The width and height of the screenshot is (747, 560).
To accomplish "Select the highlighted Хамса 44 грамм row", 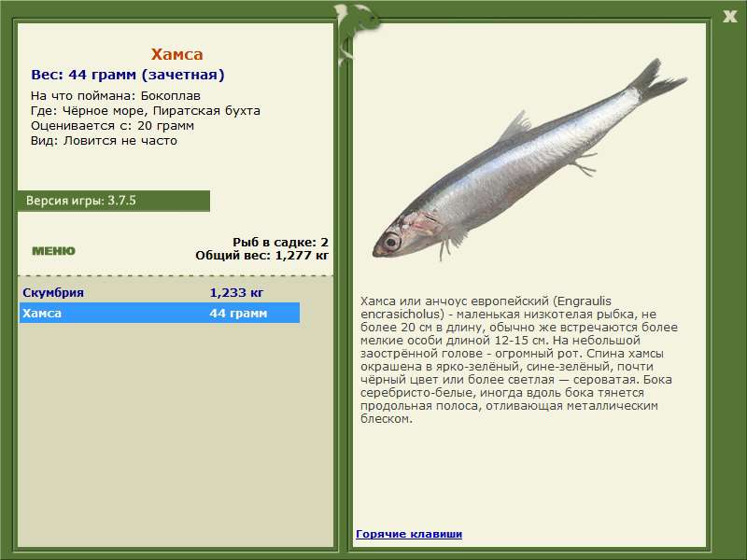I will coord(160,313).
